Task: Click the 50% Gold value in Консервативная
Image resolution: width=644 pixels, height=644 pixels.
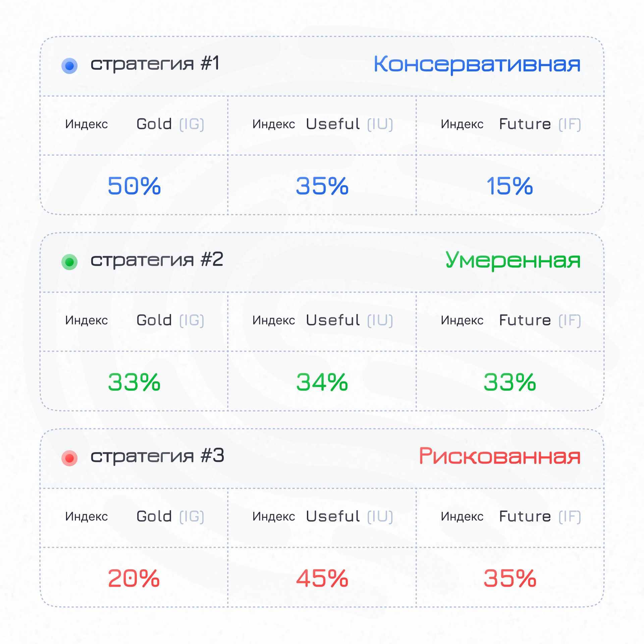Action: pyautogui.click(x=134, y=186)
